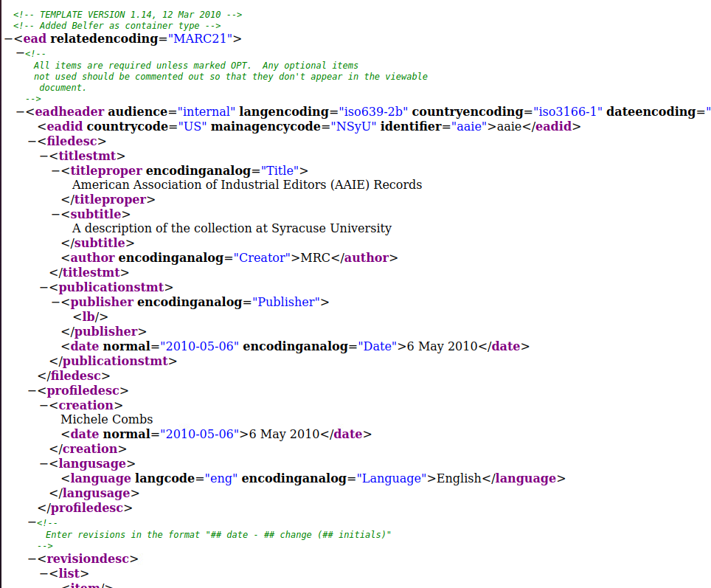Click the closing filedesc tag
The image size is (711, 588).
point(74,376)
